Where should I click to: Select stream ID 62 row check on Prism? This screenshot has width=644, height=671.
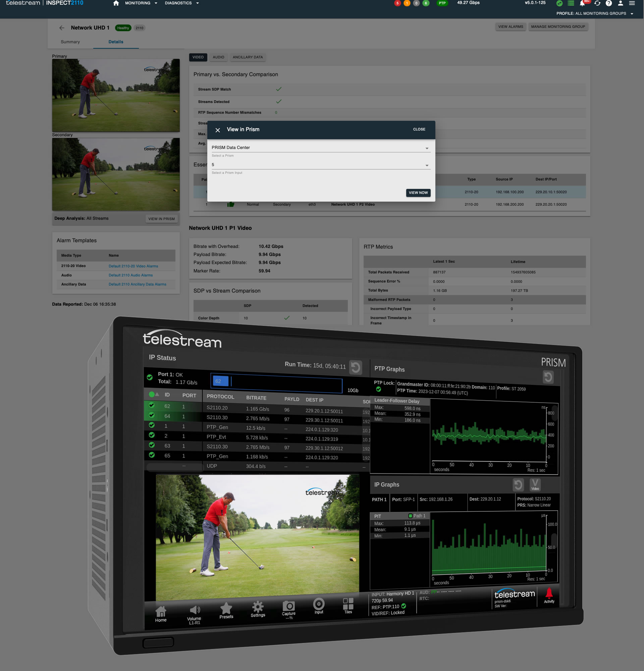click(x=152, y=405)
